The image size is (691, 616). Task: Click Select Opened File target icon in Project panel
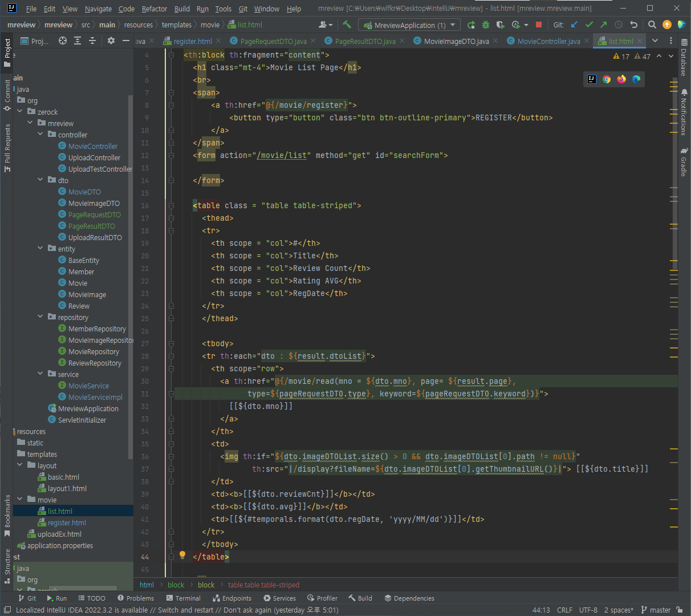(63, 40)
